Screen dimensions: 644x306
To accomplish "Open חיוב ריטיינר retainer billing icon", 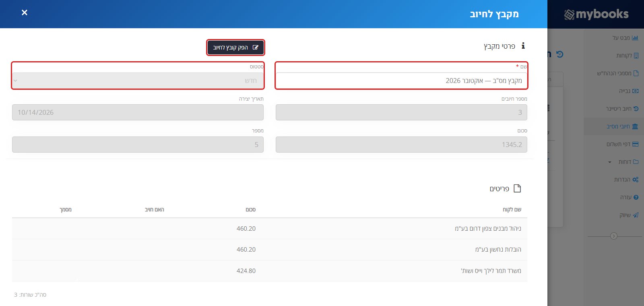I will (x=636, y=109).
